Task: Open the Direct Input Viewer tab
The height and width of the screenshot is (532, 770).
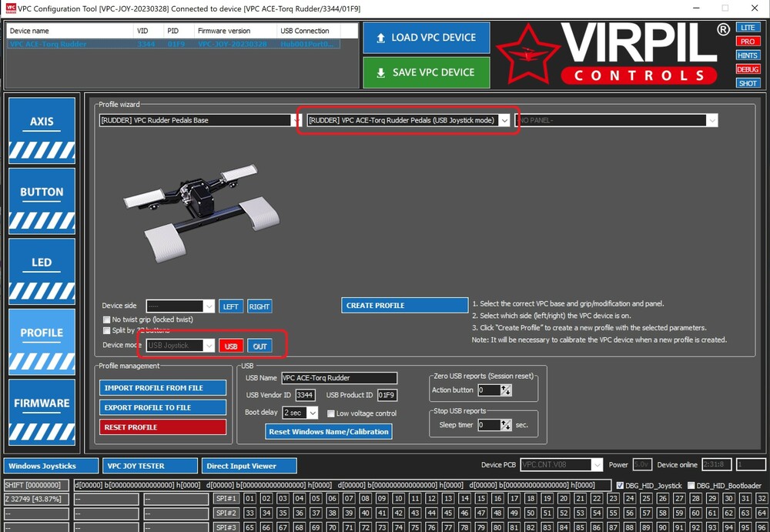Action: click(x=247, y=466)
